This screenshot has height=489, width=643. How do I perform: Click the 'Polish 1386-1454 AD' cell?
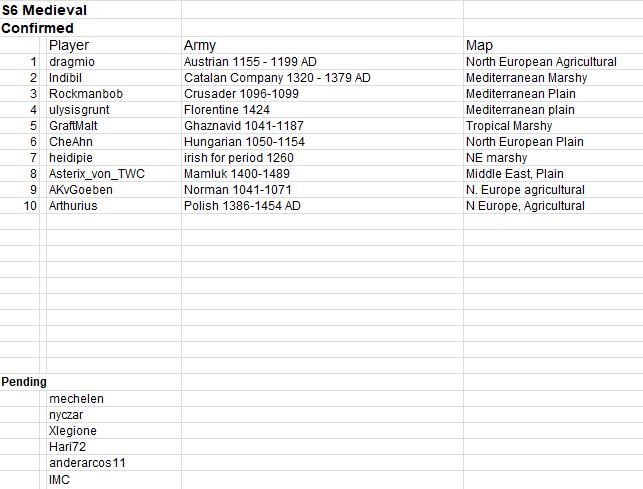pyautogui.click(x=242, y=206)
